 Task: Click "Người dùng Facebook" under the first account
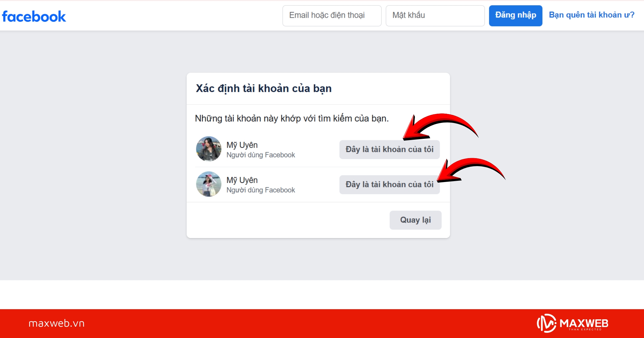261,155
